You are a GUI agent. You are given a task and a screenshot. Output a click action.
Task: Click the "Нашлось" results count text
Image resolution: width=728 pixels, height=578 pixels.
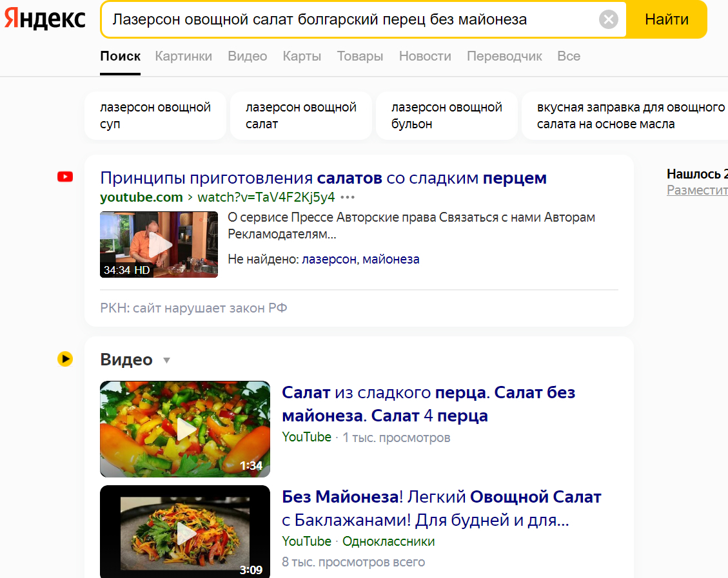click(x=697, y=174)
